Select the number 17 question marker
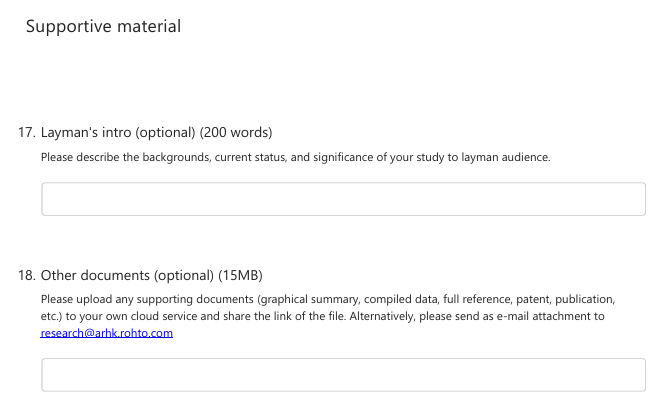Screen dimensions: 663x419 pos(27,132)
